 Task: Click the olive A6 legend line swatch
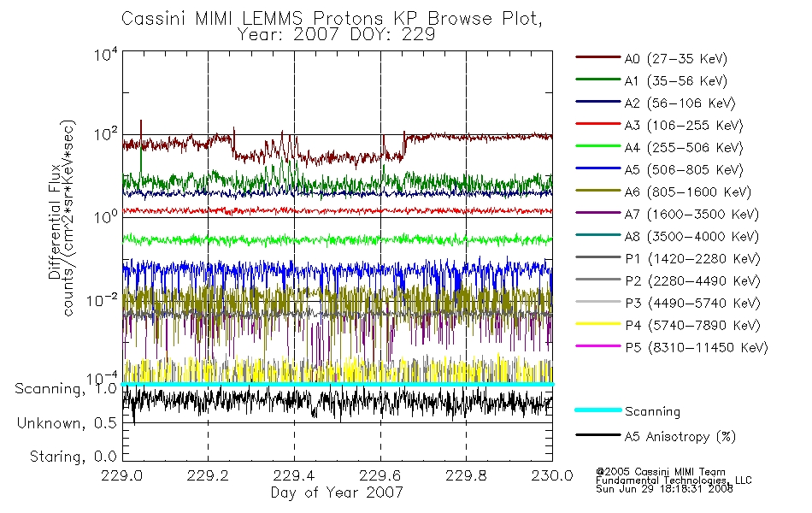tap(597, 191)
